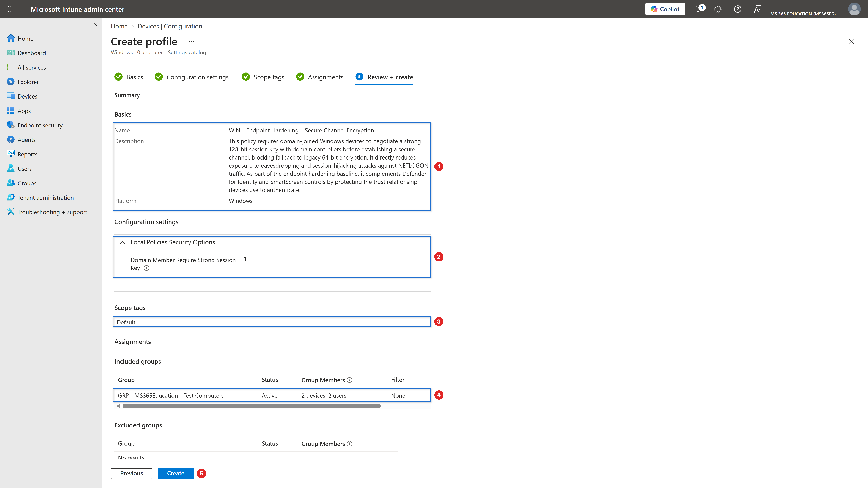This screenshot has width=868, height=488.
Task: Collapse the left navigation pane
Action: point(95,24)
